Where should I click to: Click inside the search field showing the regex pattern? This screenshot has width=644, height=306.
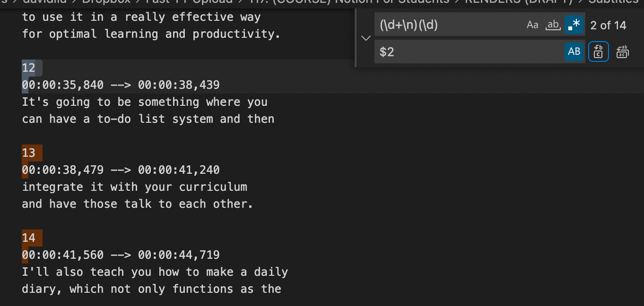point(449,24)
